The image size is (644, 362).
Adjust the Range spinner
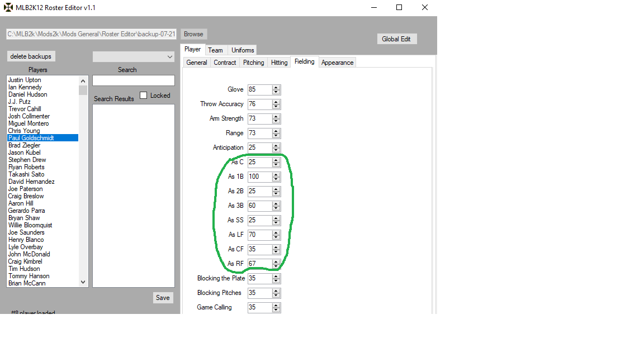click(x=276, y=134)
